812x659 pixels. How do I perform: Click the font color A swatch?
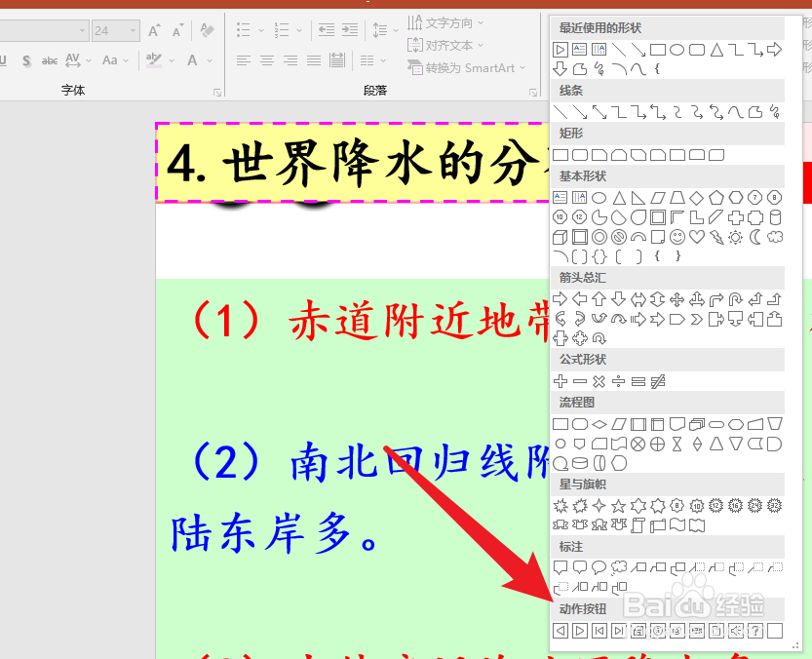point(192,60)
